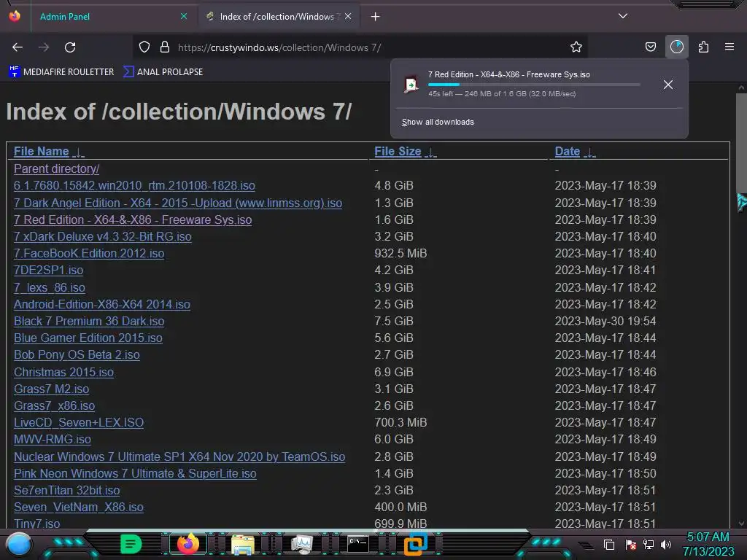Cancel the 7 Red Edition download
Viewport: 747px width, 560px height.
pos(668,85)
